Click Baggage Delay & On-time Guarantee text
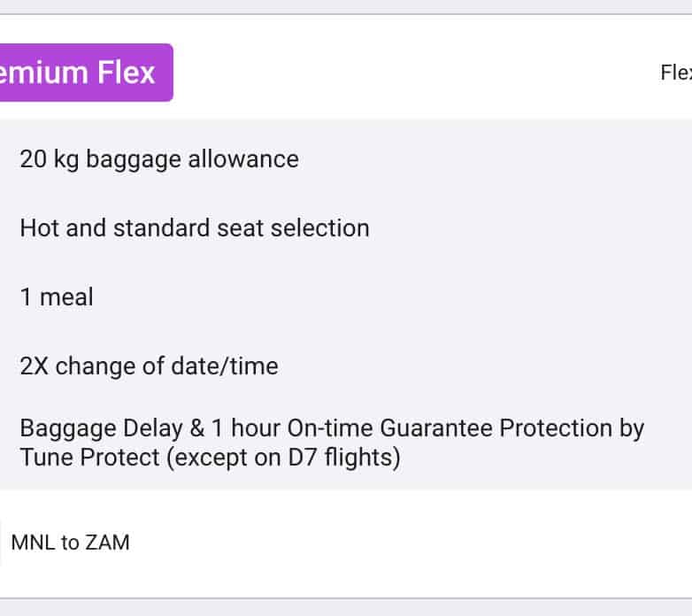 (332, 428)
